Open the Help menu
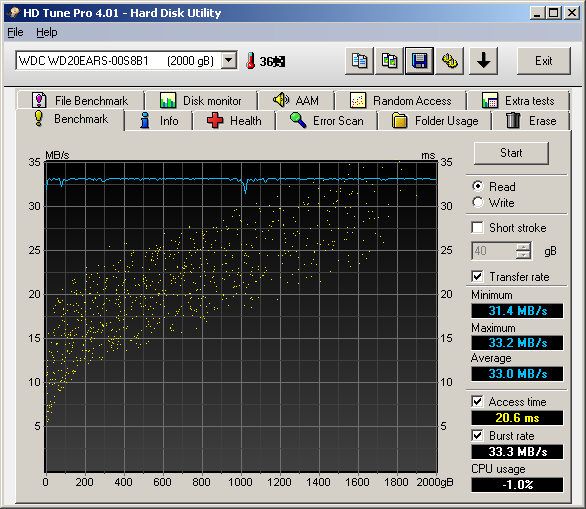586x509 pixels. [47, 33]
